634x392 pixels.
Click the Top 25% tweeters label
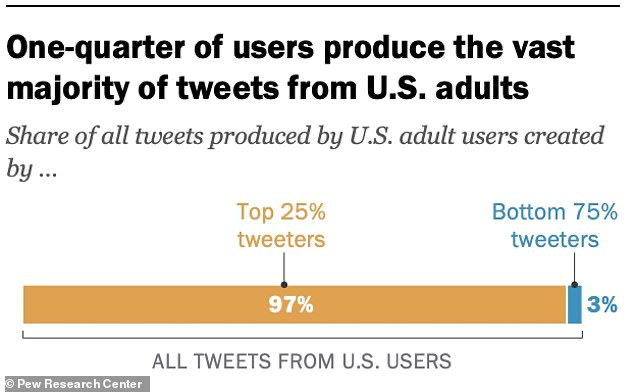281,225
